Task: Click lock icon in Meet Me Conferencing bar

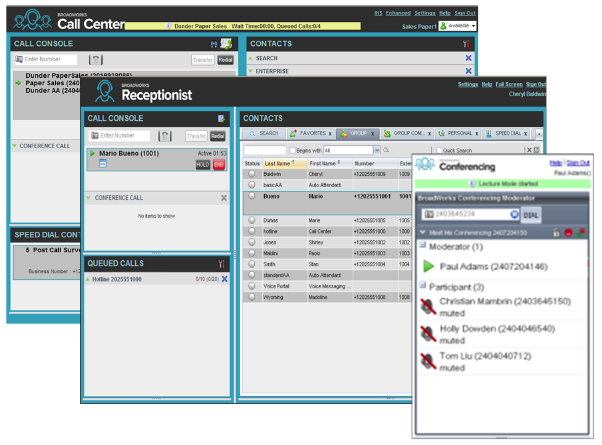Action: point(555,232)
